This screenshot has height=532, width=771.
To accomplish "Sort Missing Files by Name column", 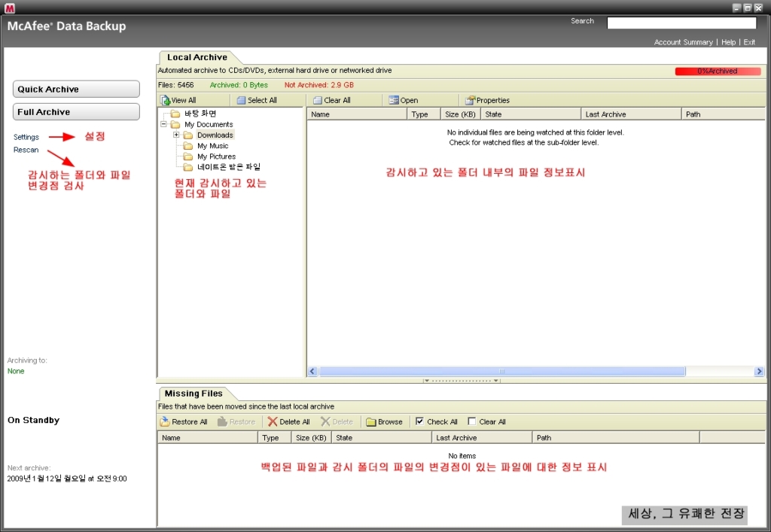I will tap(208, 437).
